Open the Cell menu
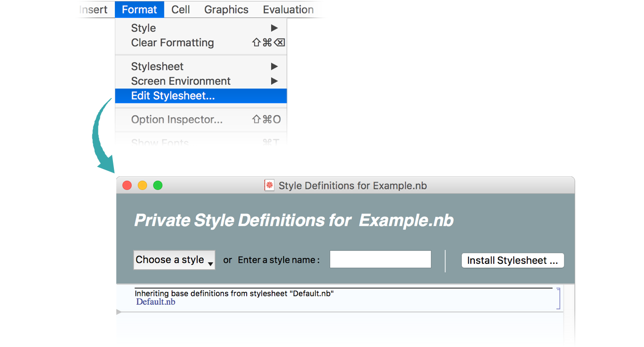 181,10
